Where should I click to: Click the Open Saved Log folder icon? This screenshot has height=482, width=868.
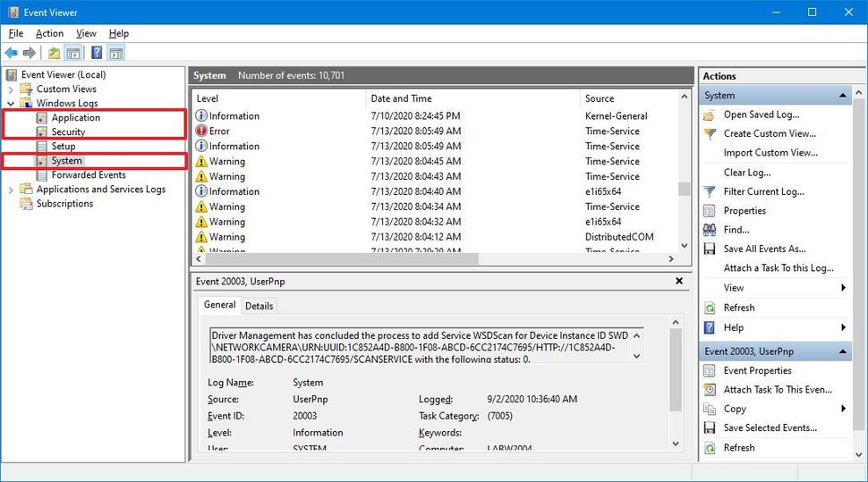[709, 115]
